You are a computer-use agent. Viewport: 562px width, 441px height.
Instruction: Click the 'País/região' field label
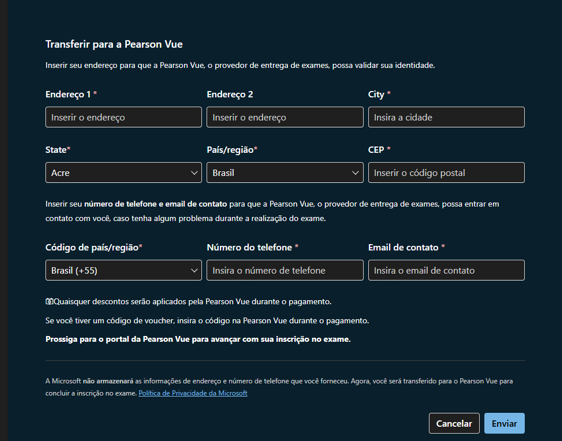pyautogui.click(x=230, y=150)
